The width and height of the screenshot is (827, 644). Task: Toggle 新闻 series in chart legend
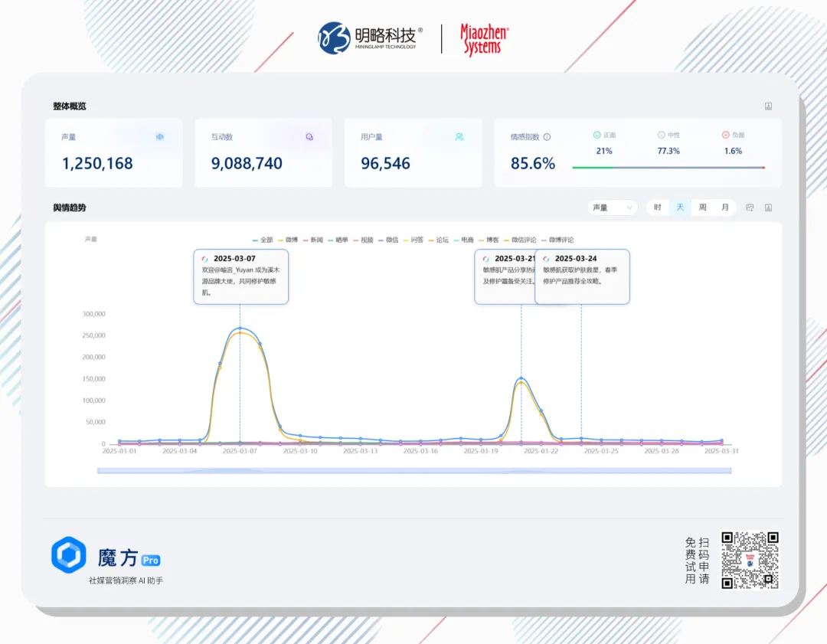312,240
